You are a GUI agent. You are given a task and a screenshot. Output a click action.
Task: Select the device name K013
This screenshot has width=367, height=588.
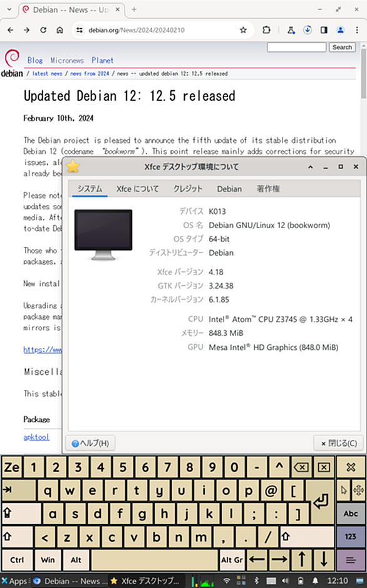coord(217,211)
